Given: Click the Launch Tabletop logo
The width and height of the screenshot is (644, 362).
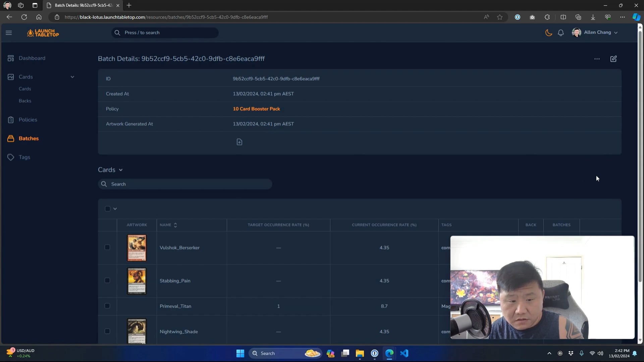Looking at the screenshot, I should click(x=43, y=33).
